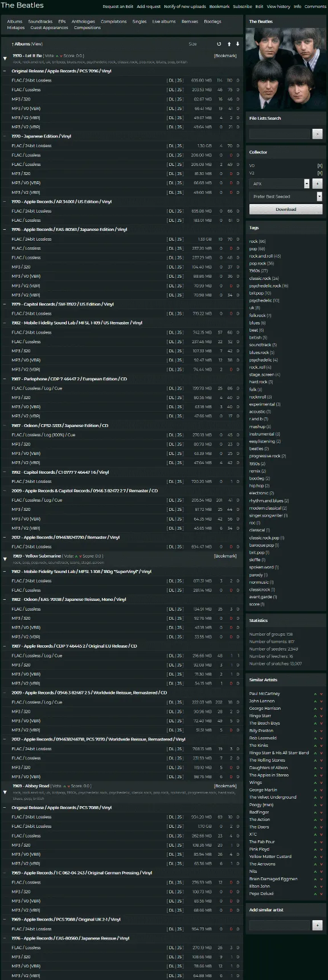This screenshot has width=328, height=980.
Task: Jump to the Soundtracks section
Action: click(40, 22)
